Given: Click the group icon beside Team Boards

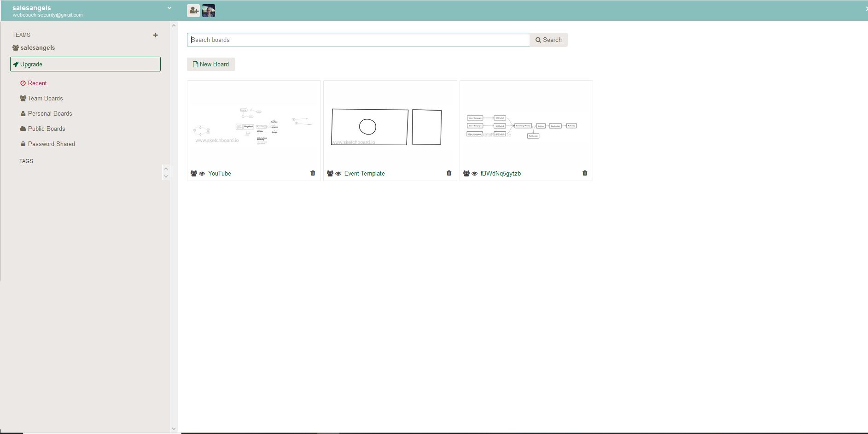Looking at the screenshot, I should (23, 98).
